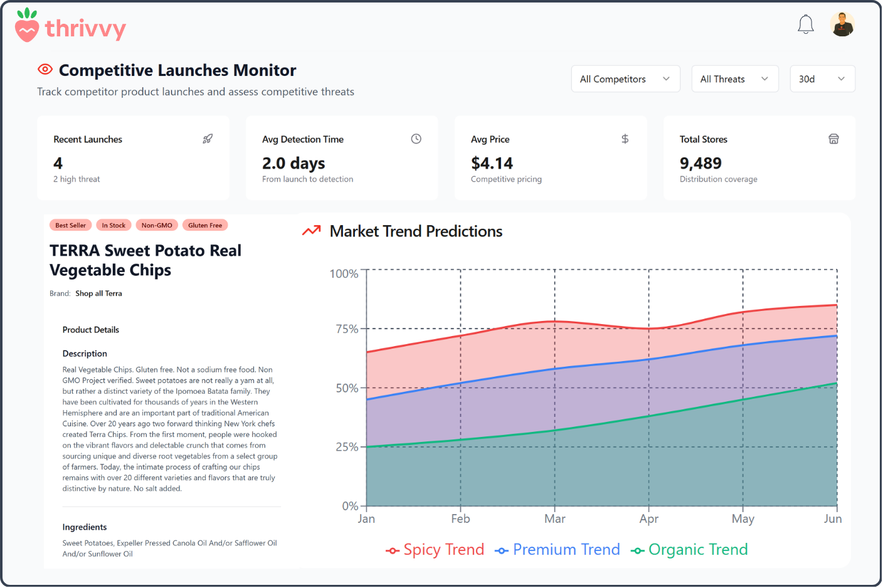This screenshot has width=883, height=588.
Task: Click the trending arrow icon beside Market Trend Predictions
Action: pos(310,231)
